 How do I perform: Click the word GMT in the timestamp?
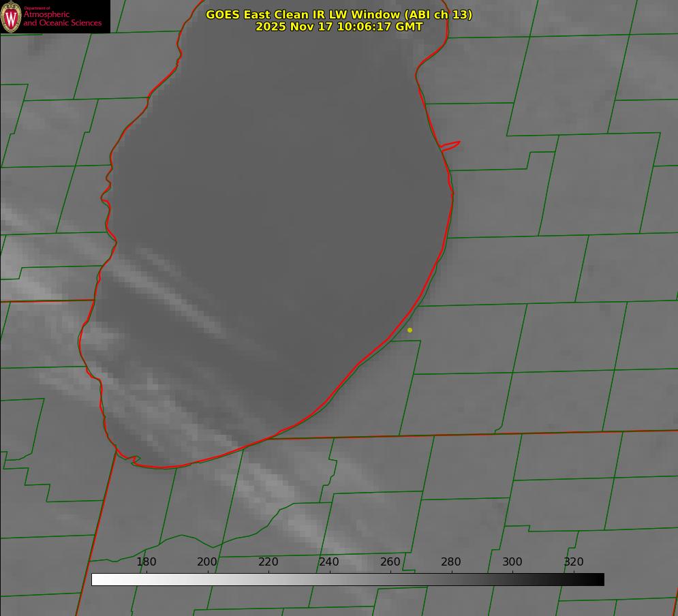click(x=409, y=27)
